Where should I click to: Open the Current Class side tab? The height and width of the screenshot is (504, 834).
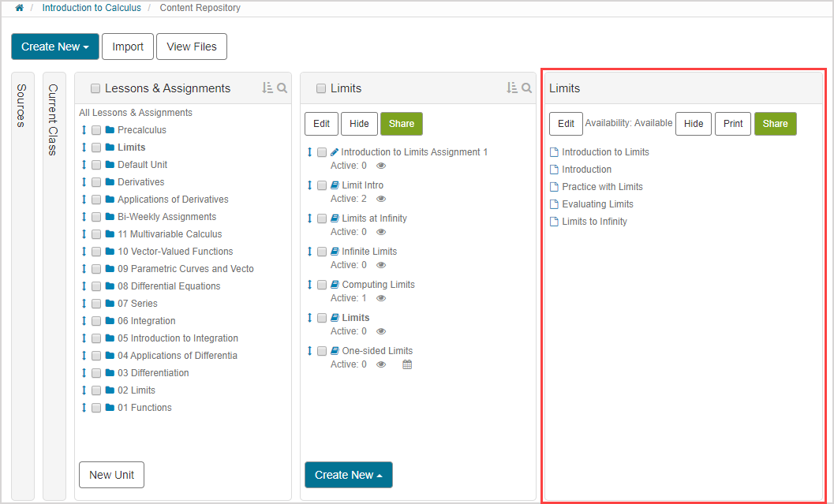coord(54,120)
